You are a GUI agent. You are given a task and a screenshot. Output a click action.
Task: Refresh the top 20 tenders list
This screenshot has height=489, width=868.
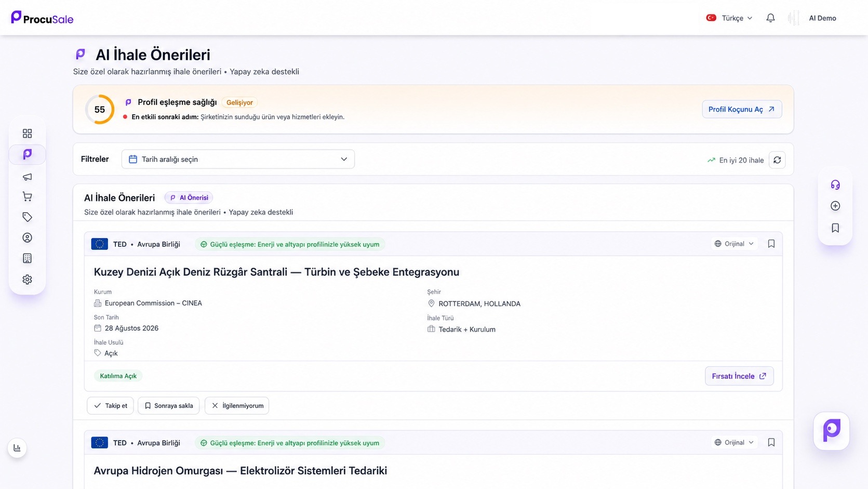coord(777,160)
